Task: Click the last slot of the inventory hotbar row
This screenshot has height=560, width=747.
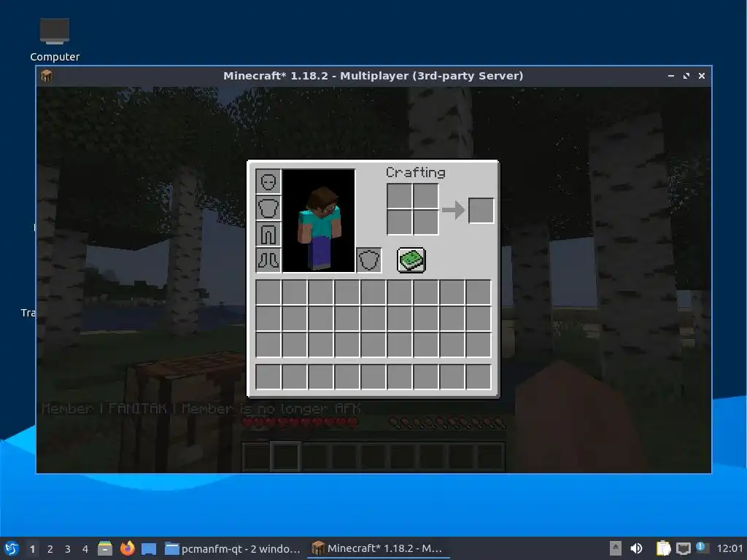Action: [479, 377]
